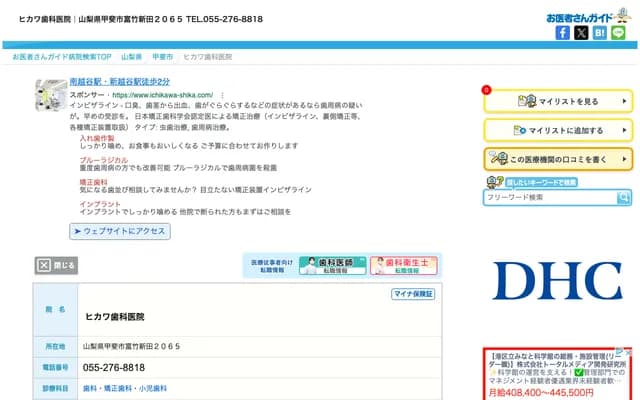Open 歯科医師 転職情報 banner

coord(332,265)
